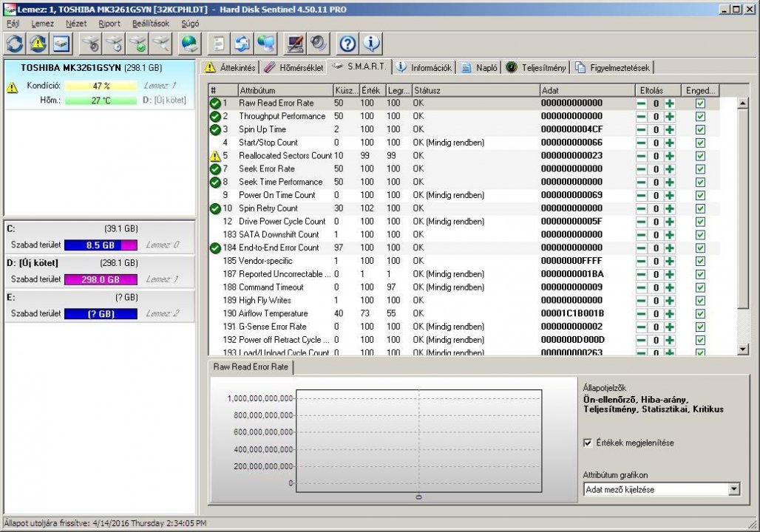Click plus offset button for Airflow Temperature

pos(670,313)
